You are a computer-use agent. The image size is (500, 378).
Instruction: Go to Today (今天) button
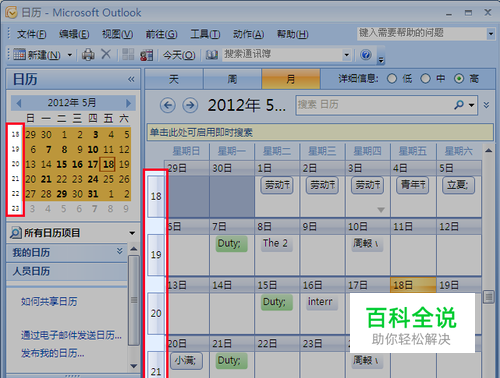[x=179, y=55]
